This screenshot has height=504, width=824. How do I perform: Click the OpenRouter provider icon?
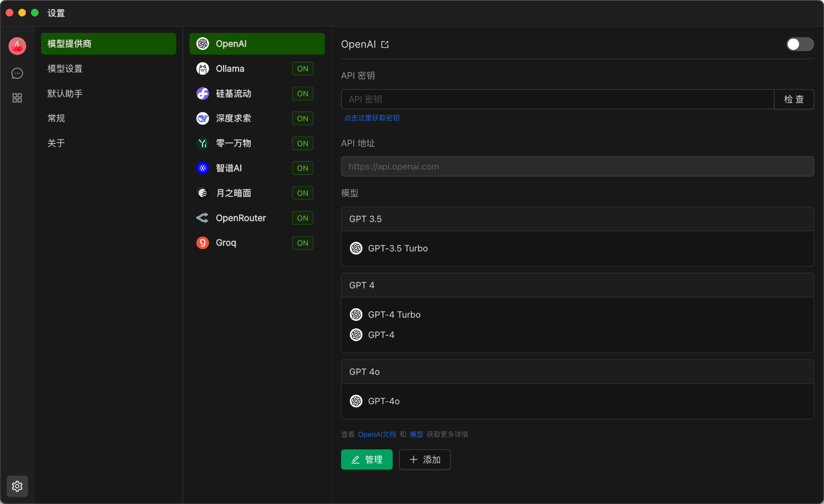203,218
